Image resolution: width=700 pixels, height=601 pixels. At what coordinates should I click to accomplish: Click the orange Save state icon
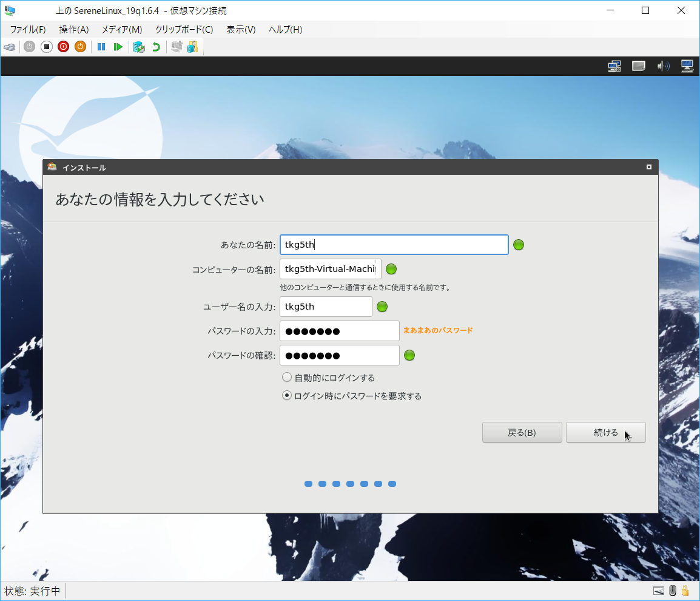80,47
